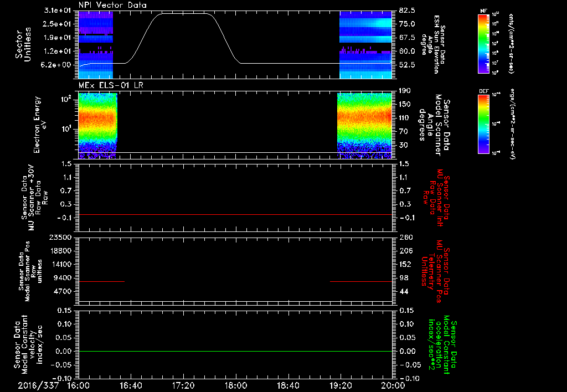Click the "70" scanner angle tick value
This screenshot has height=392, width=567.
(x=403, y=132)
